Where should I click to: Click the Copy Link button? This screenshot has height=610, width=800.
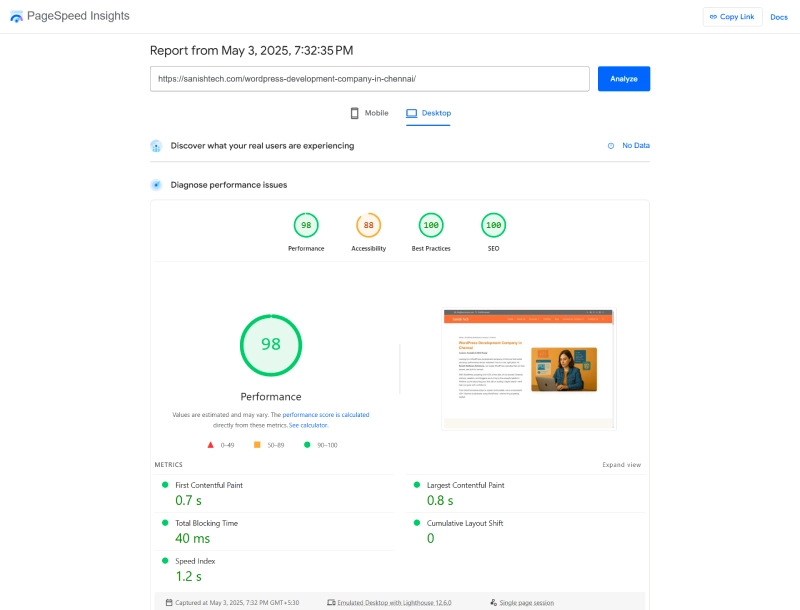pyautogui.click(x=732, y=17)
